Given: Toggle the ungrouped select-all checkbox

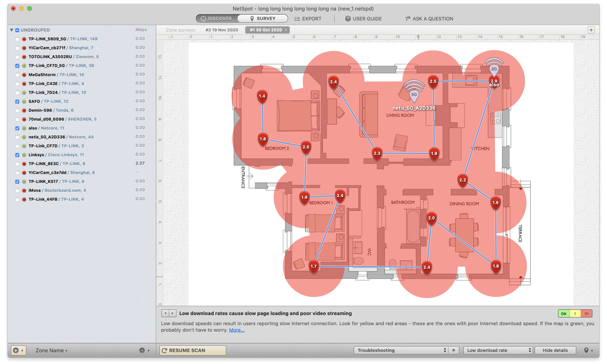Looking at the screenshot, I should pyautogui.click(x=17, y=30).
